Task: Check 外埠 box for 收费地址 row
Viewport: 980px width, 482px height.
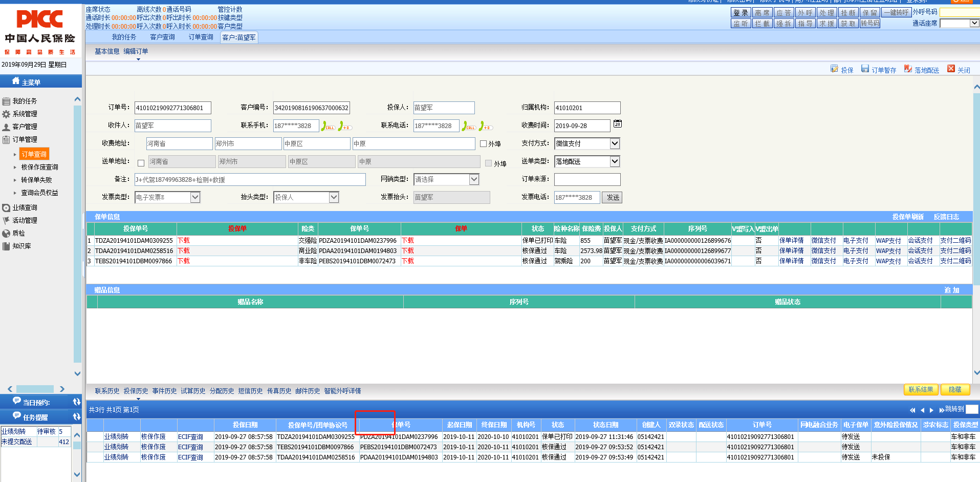Action: 483,144
